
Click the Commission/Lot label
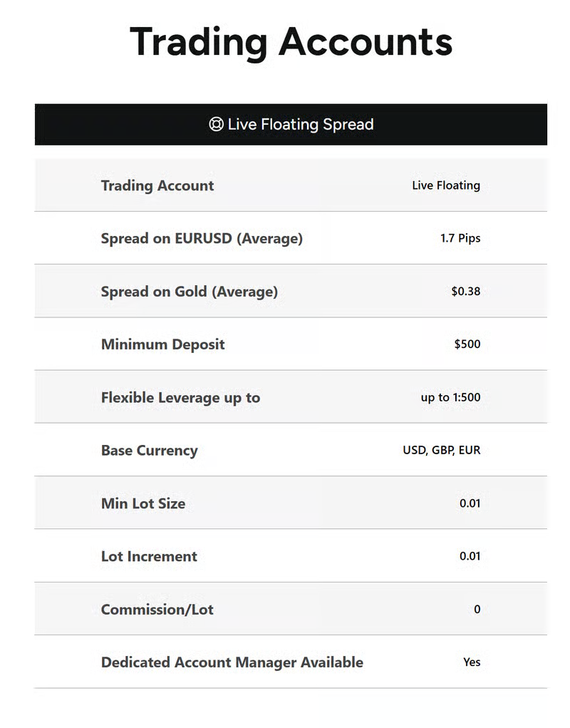(x=157, y=610)
